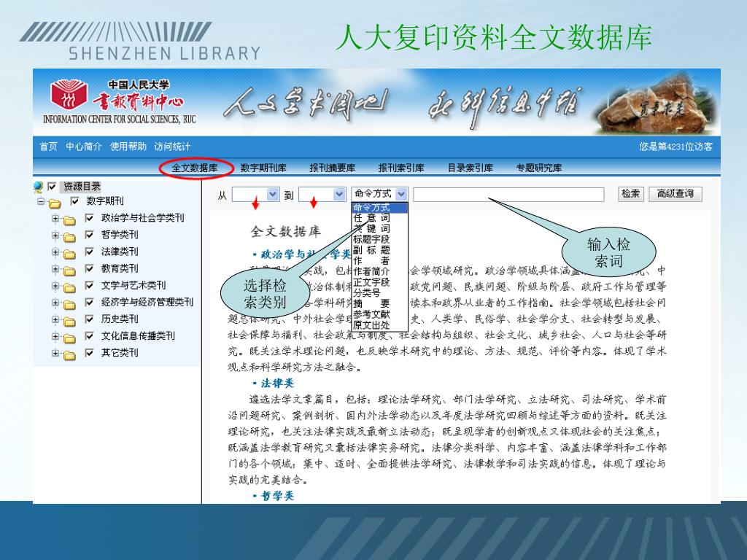Uncheck the 哲学类刊 checkbox
747x560 pixels.
tap(89, 235)
